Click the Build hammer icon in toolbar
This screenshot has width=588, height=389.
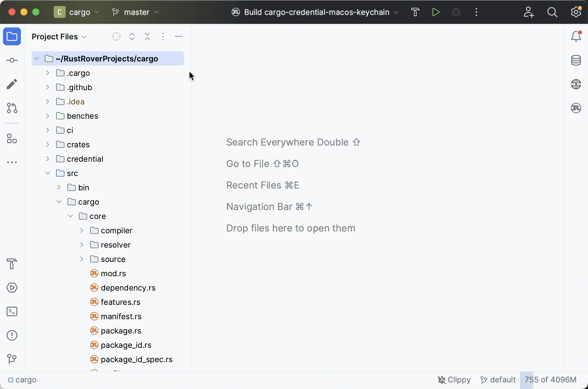click(415, 12)
